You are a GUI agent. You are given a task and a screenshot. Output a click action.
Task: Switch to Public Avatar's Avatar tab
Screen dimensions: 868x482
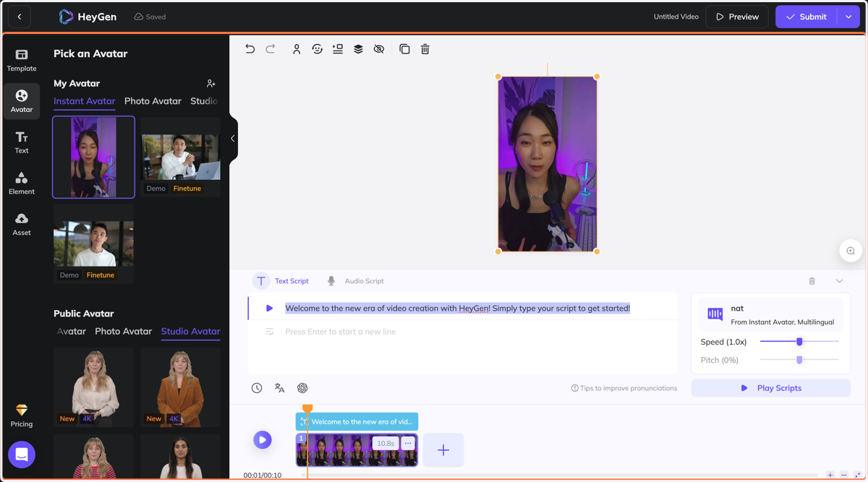72,331
